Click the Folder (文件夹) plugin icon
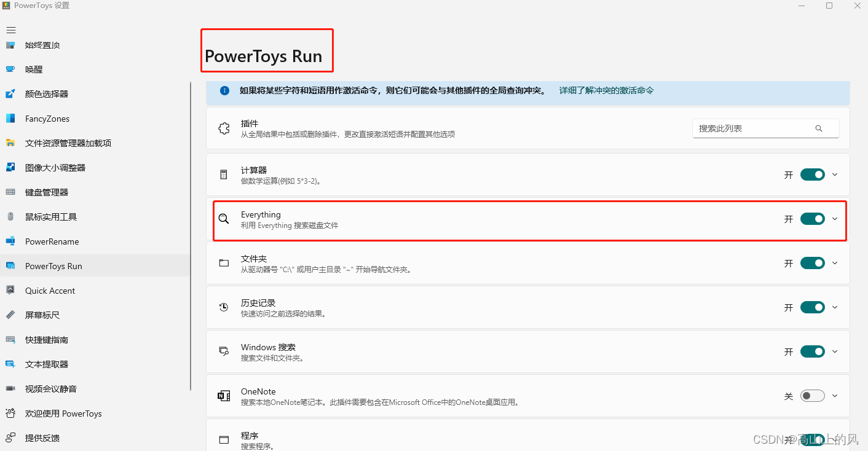The height and width of the screenshot is (451, 868). pos(224,263)
